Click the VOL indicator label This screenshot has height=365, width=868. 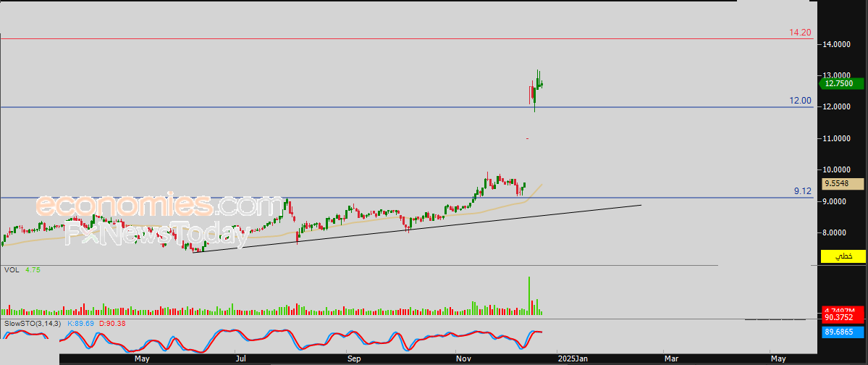pos(12,269)
